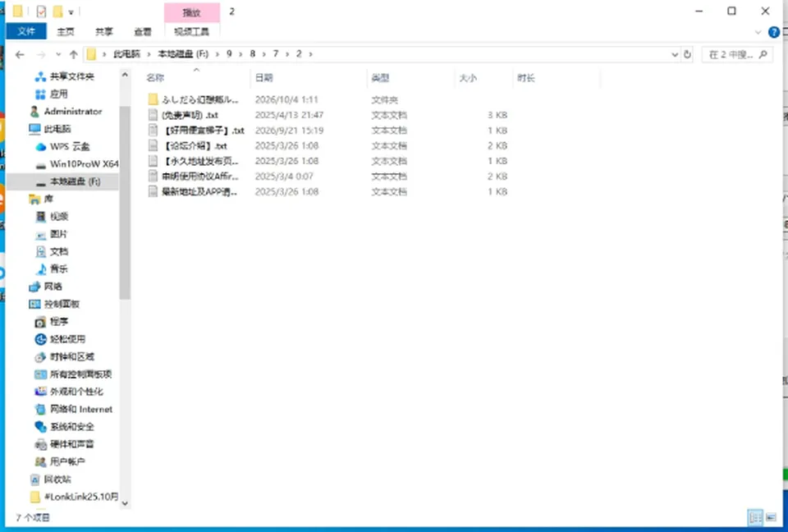The height and width of the screenshot is (532, 788).
Task: Switch to the 查看 ribbon tab
Action: [143, 32]
